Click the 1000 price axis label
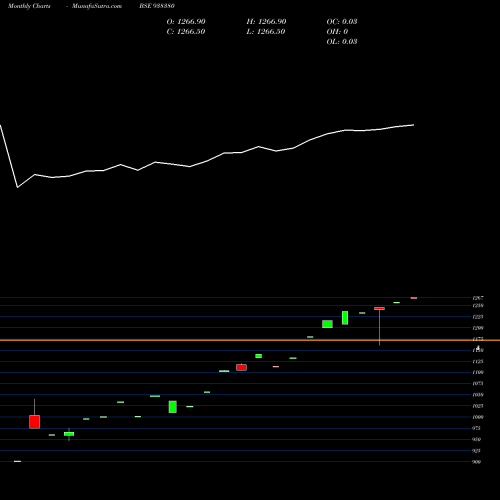 coord(478,417)
